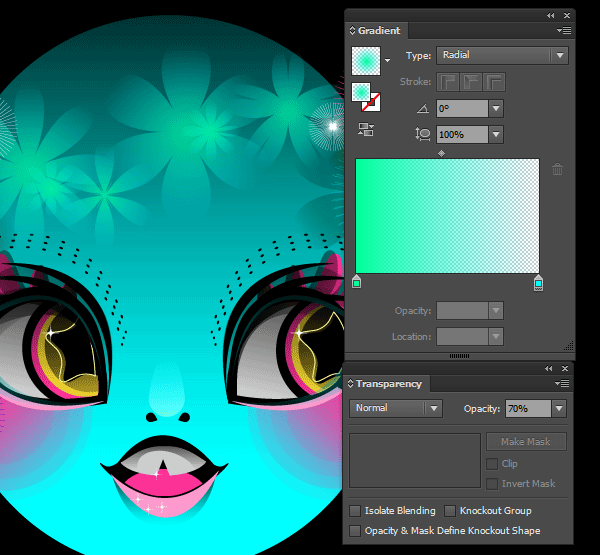600x555 pixels.
Task: Enable the Knockout Group checkbox
Action: (450, 511)
